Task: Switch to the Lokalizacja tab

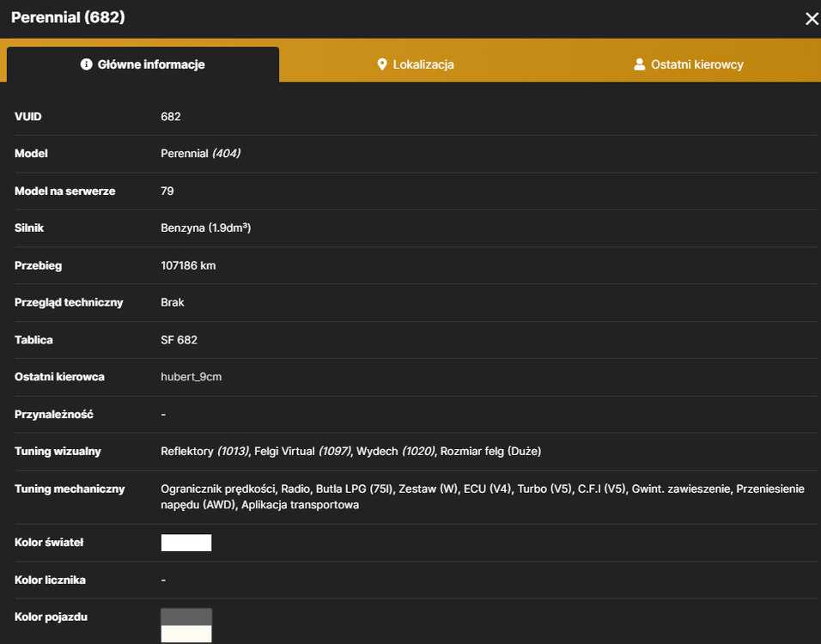Action: pos(416,64)
